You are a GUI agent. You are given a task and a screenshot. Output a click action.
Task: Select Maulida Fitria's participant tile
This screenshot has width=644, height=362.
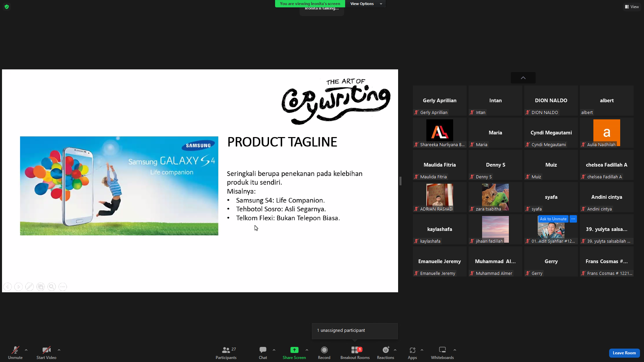pos(440,165)
